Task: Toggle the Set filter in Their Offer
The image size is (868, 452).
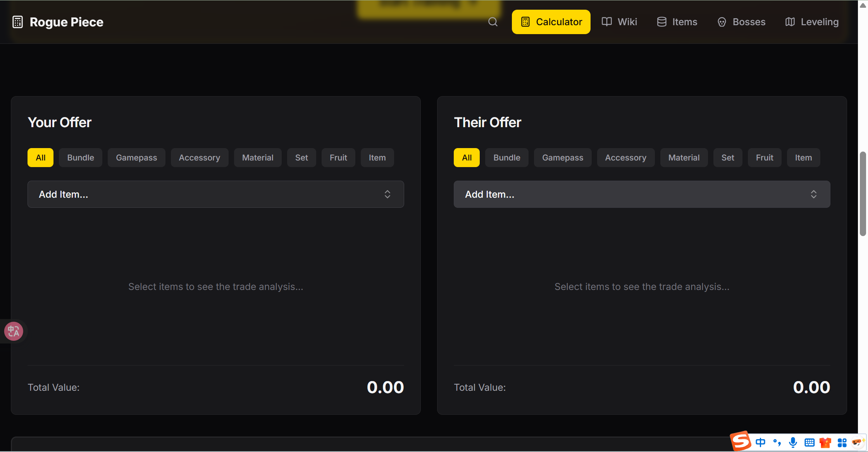Action: coord(727,157)
